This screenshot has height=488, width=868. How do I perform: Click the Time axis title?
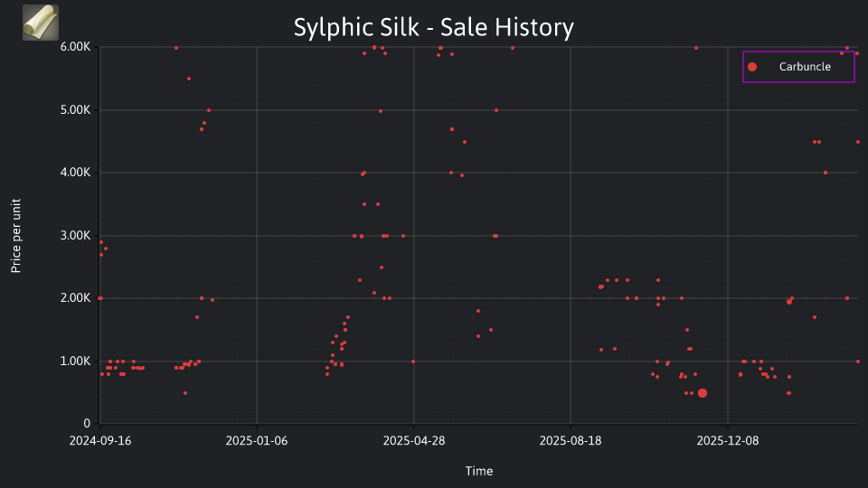click(x=479, y=472)
